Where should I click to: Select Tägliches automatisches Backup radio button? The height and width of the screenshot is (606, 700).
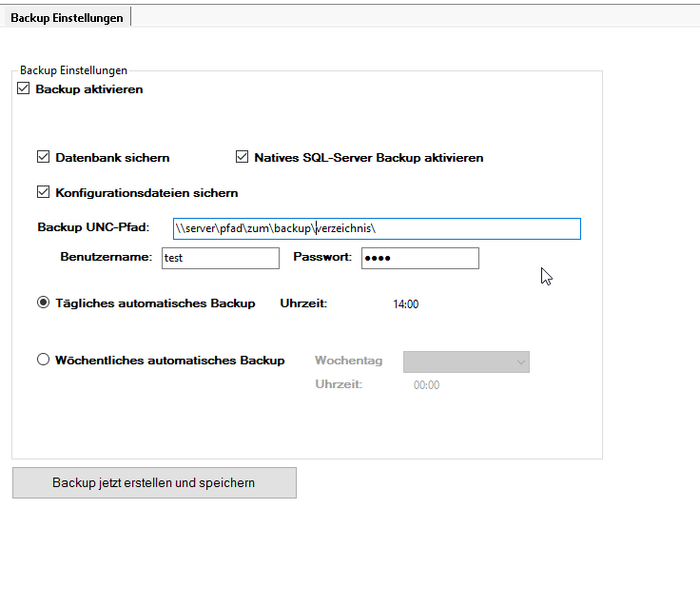(x=43, y=303)
